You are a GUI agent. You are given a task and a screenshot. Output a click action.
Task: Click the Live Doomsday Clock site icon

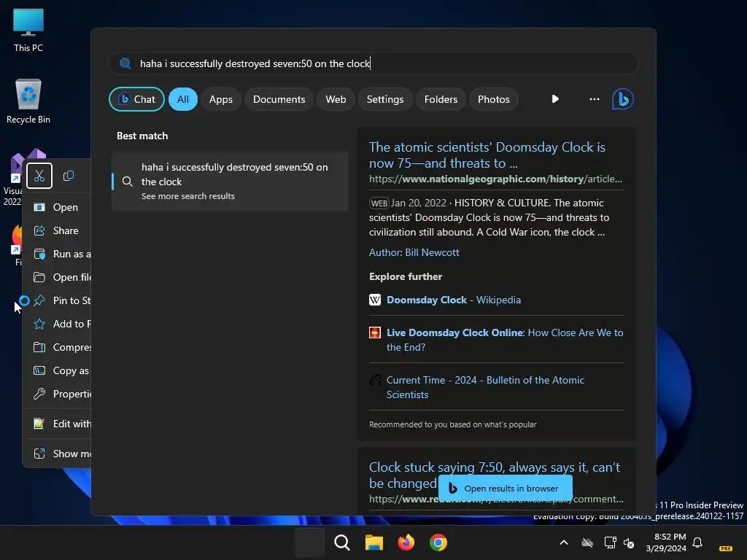point(375,332)
